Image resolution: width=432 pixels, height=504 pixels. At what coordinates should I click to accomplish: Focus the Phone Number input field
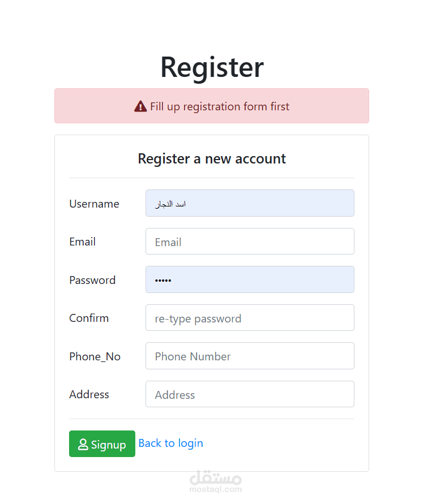[x=250, y=356]
